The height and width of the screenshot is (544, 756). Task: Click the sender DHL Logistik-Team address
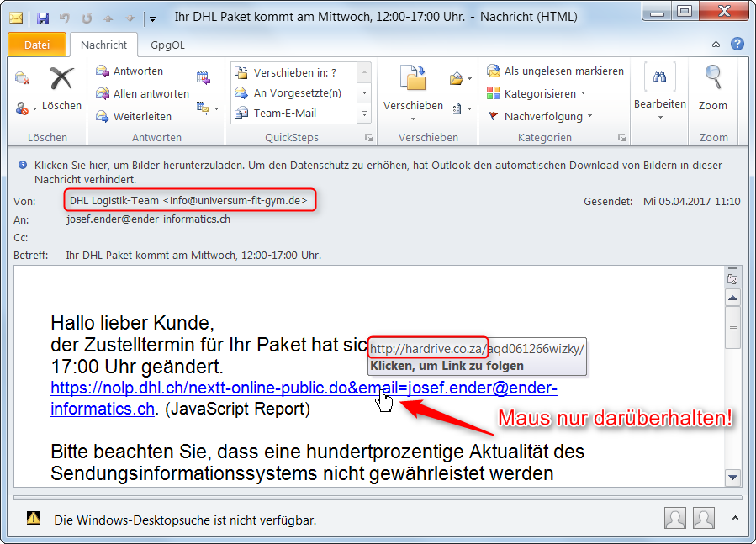click(x=188, y=200)
